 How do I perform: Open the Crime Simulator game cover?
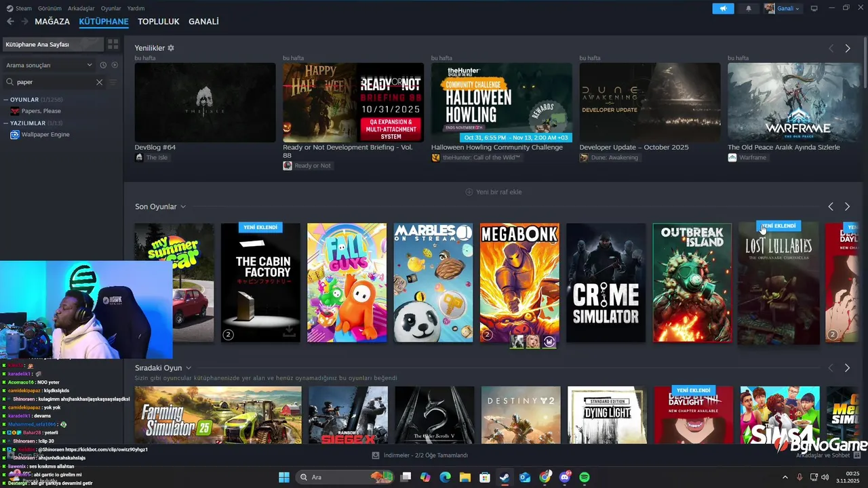coord(606,283)
